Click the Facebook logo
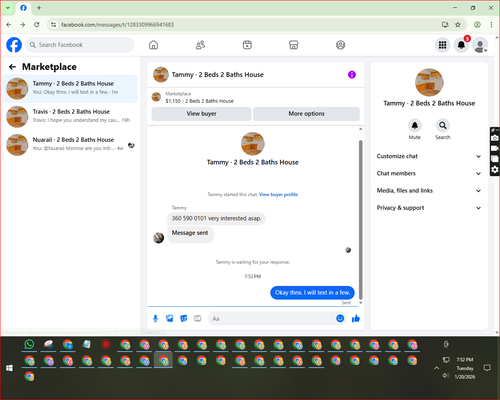The width and height of the screenshot is (500, 400). (x=14, y=45)
